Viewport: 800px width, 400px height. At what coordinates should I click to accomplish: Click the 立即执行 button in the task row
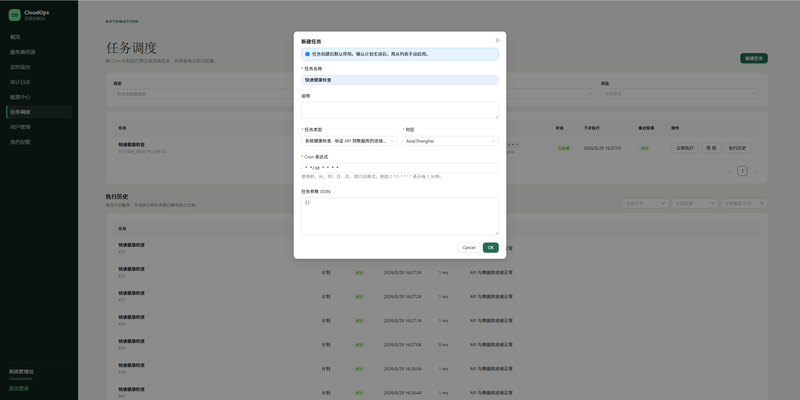point(684,148)
